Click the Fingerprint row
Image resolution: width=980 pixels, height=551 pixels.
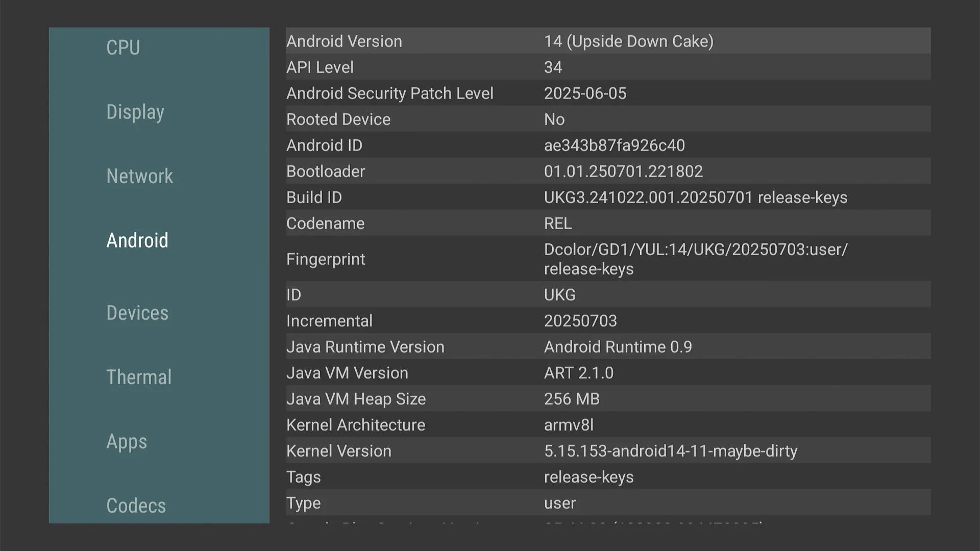(x=607, y=259)
